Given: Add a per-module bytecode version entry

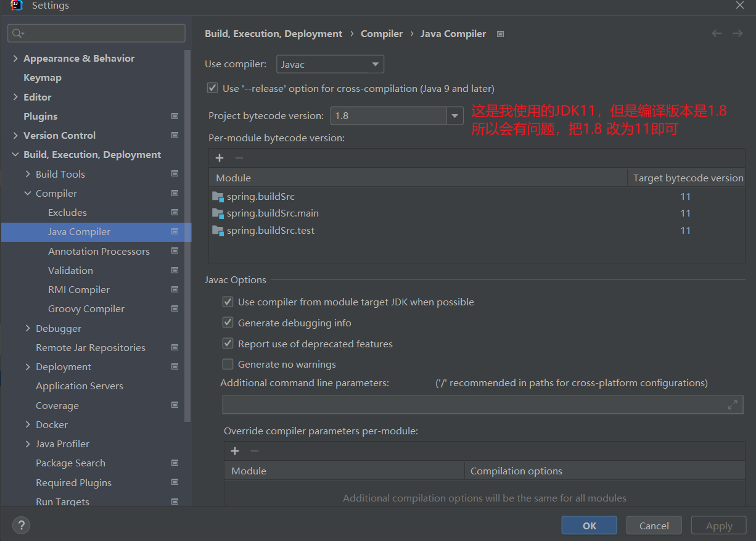Looking at the screenshot, I should [x=220, y=158].
